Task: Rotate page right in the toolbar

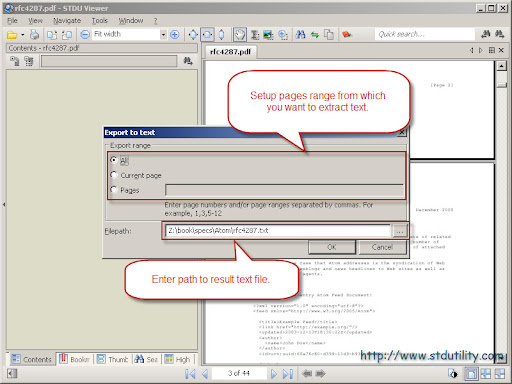Action: [67, 34]
